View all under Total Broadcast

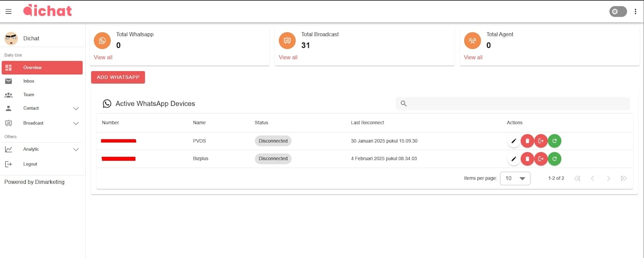pyautogui.click(x=288, y=57)
